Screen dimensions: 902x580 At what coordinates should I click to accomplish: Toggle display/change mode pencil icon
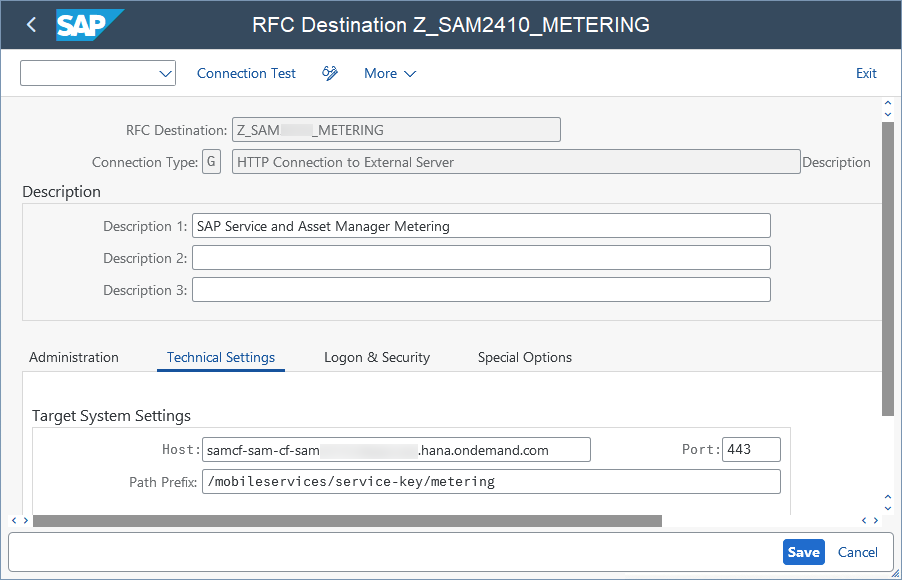[x=330, y=73]
